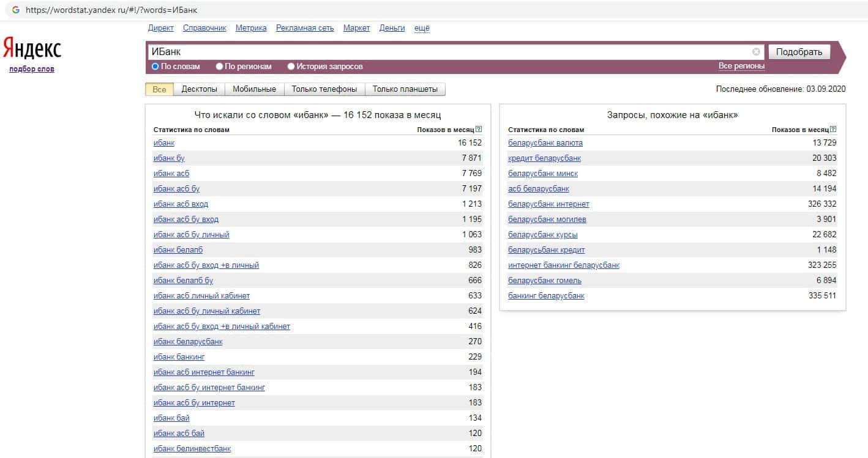Choose the "История запросов" radio button
This screenshot has height=458, width=868.
tap(291, 66)
